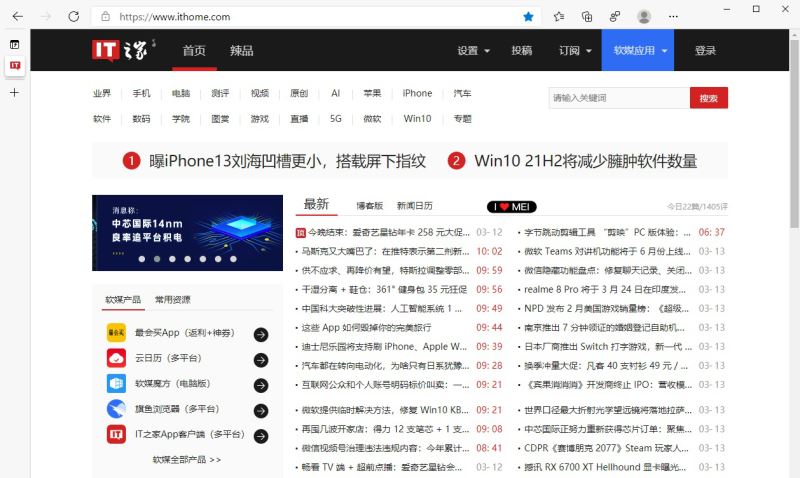Click 软媒全部产品 >> link
Image resolution: width=800 pixels, height=478 pixels.
coord(187,460)
